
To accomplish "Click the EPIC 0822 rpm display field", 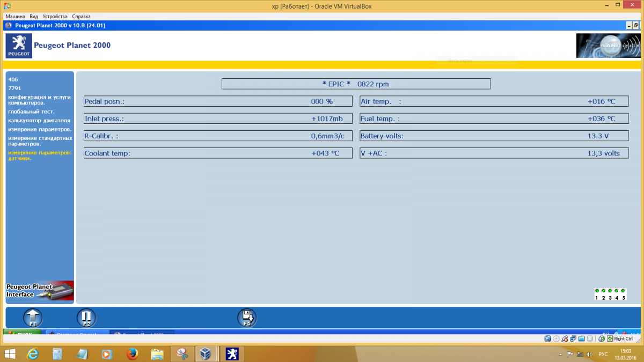I will 356,84.
